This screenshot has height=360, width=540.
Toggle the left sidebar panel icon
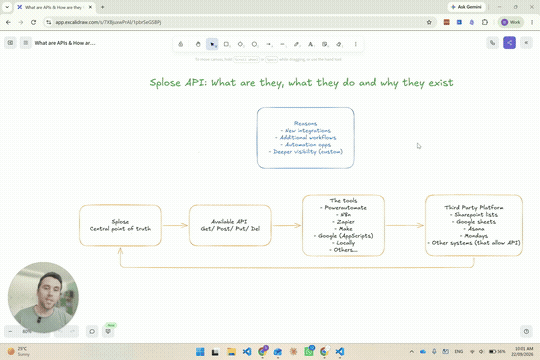click(x=10, y=43)
